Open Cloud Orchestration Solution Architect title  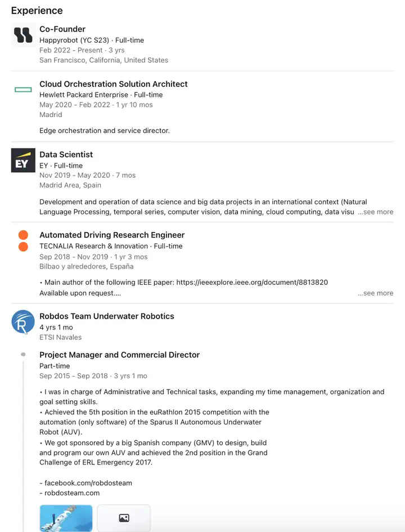point(114,84)
